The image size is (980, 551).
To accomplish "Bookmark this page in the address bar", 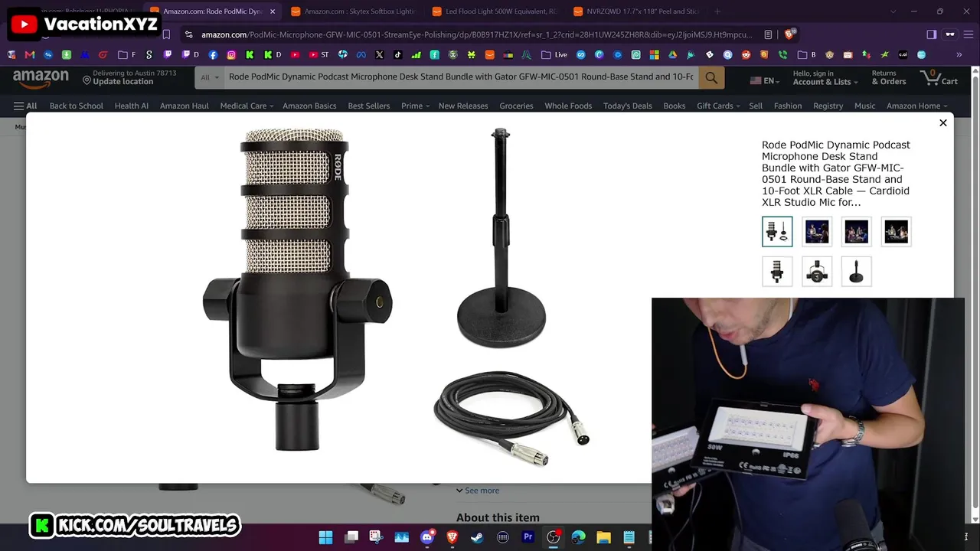I will click(166, 34).
